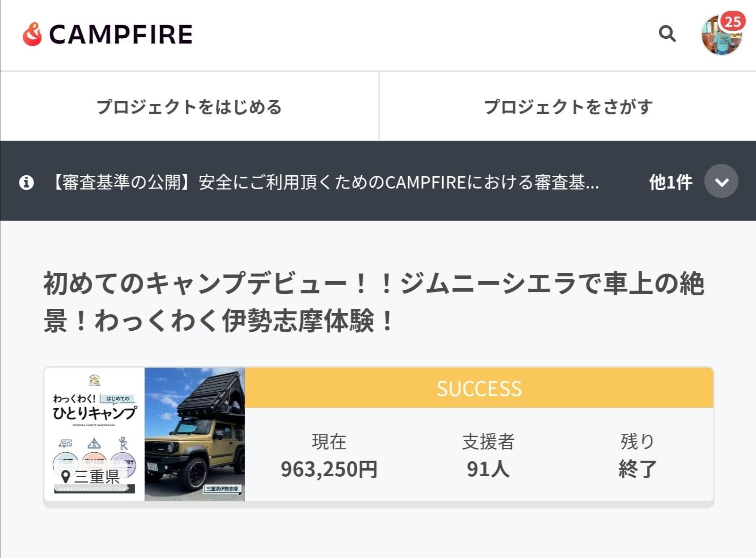This screenshot has width=756, height=558.
Task: Click the 他1件 label
Action: (x=670, y=182)
